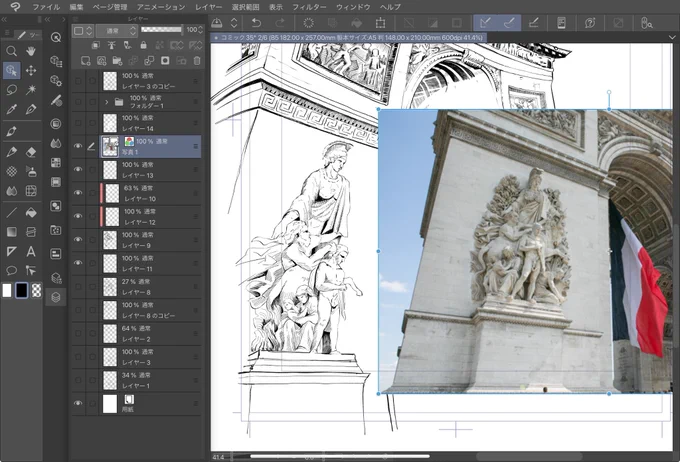
Task: Select the レイヤー 3 のコピー layer thumbnail
Action: point(110,81)
